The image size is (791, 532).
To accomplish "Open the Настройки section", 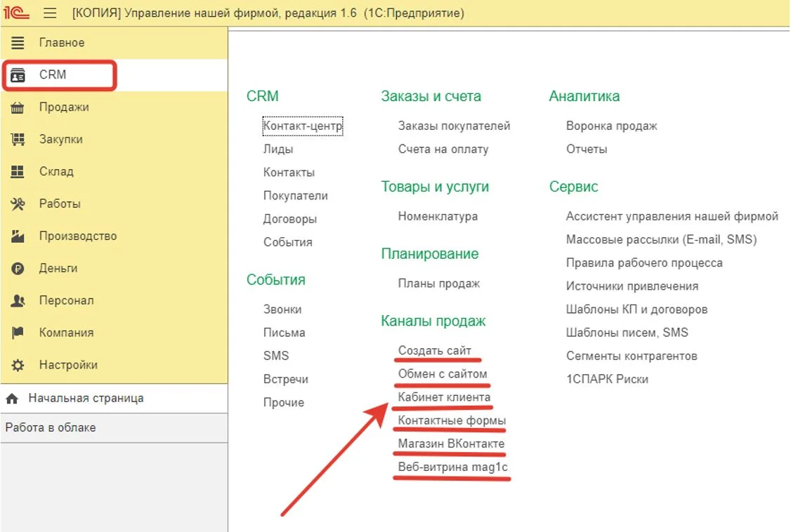I will coord(114,365).
